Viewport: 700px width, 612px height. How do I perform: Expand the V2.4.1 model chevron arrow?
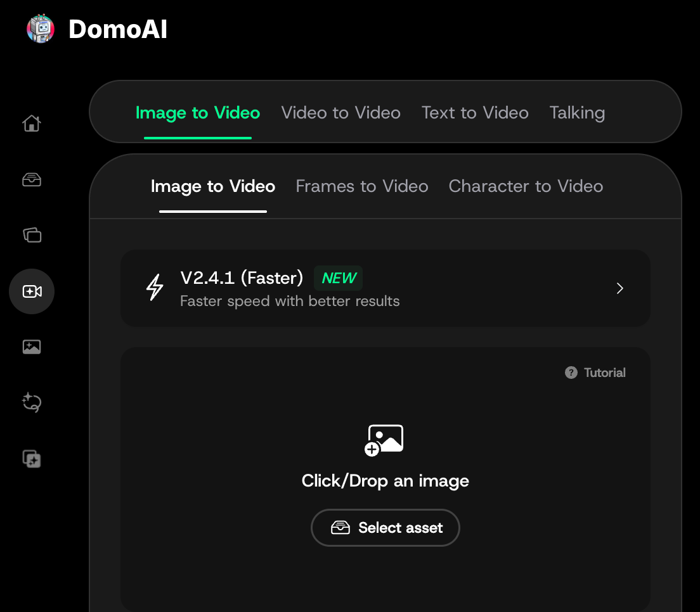(620, 288)
